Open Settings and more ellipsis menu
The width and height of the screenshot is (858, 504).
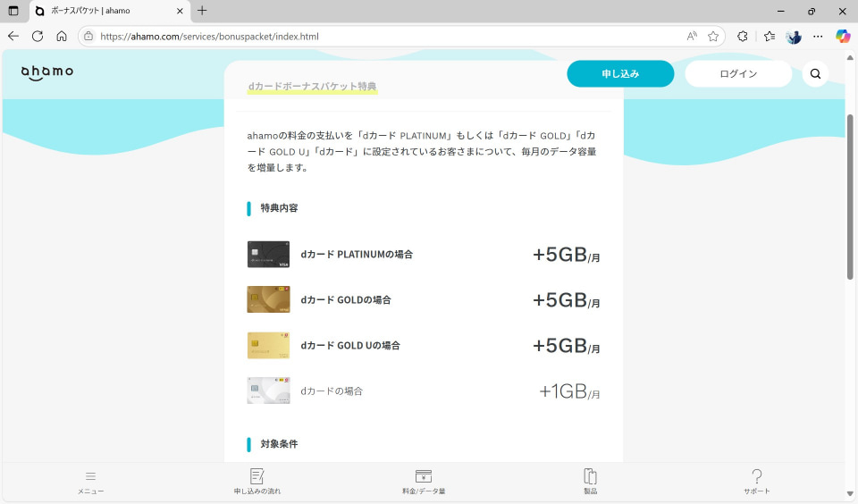pyautogui.click(x=818, y=36)
